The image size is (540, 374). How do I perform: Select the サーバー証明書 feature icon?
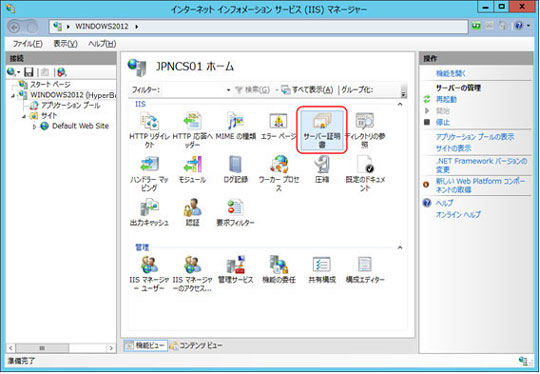[x=322, y=130]
